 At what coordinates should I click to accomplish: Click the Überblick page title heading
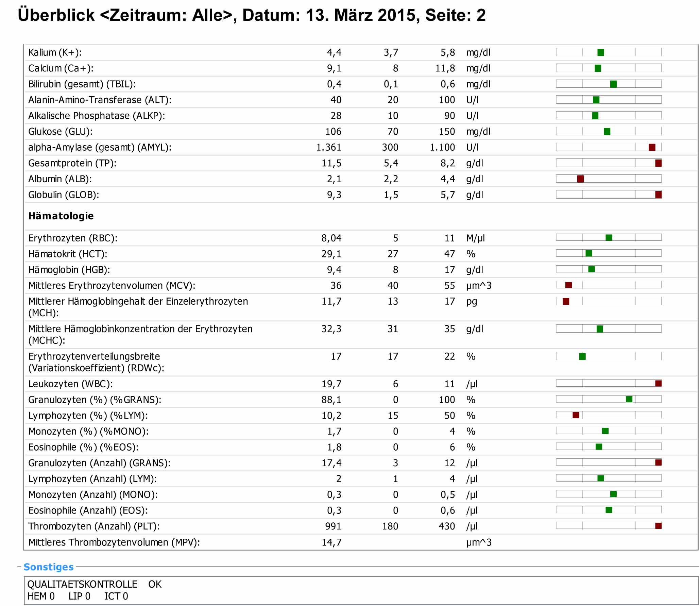(x=251, y=15)
